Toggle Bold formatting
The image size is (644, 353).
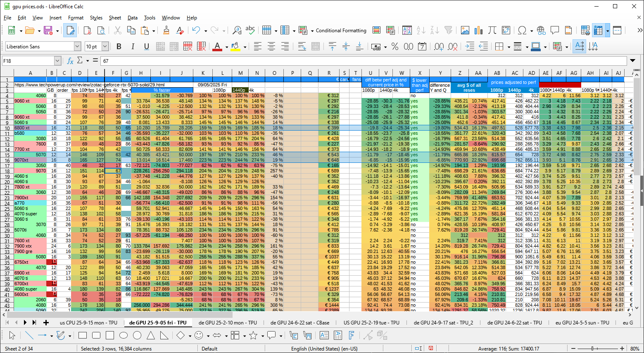pos(119,47)
